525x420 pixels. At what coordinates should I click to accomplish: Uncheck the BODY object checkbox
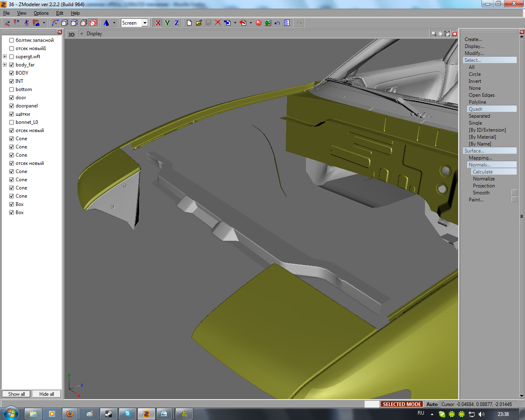(x=11, y=73)
